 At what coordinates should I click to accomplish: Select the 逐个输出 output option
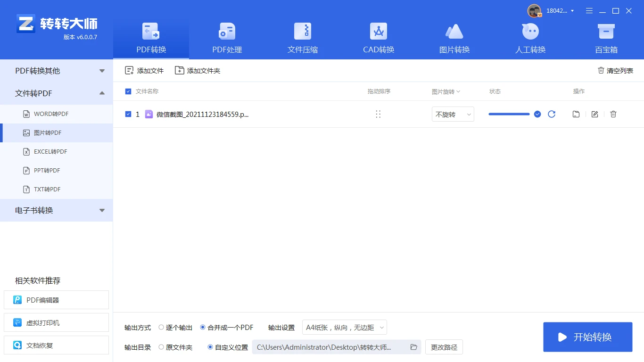coord(161,327)
